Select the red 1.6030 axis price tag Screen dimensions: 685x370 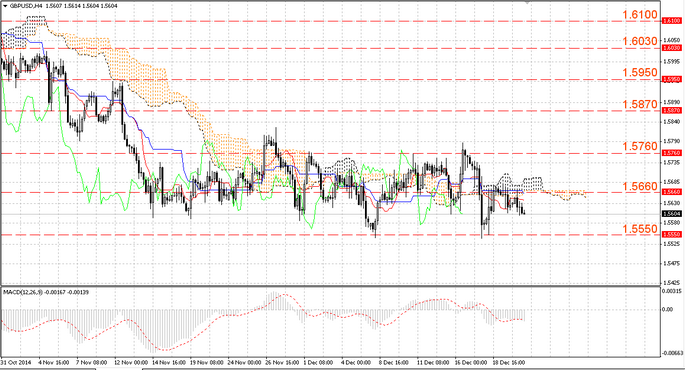(x=672, y=48)
